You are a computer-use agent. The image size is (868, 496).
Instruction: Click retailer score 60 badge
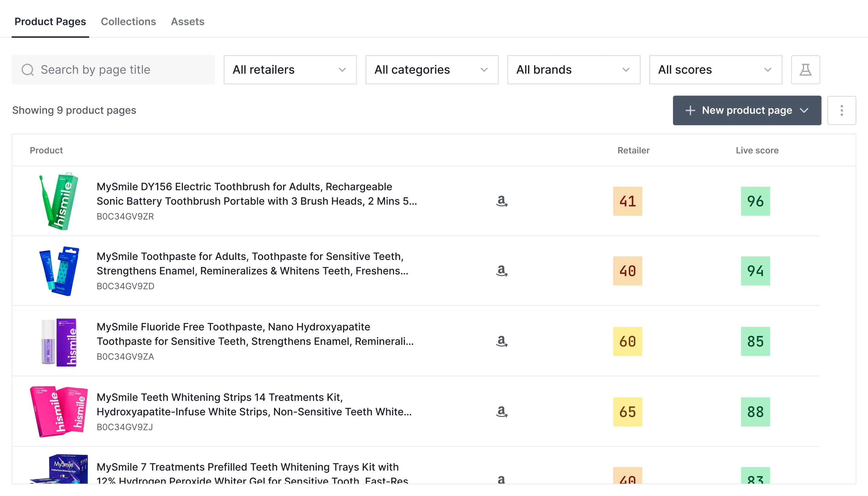point(627,341)
